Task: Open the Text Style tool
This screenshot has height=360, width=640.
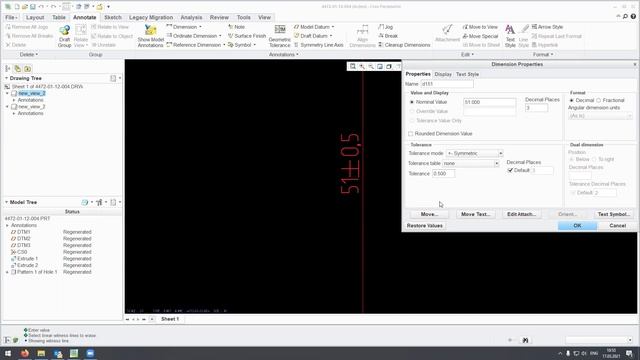Action: click(x=510, y=36)
